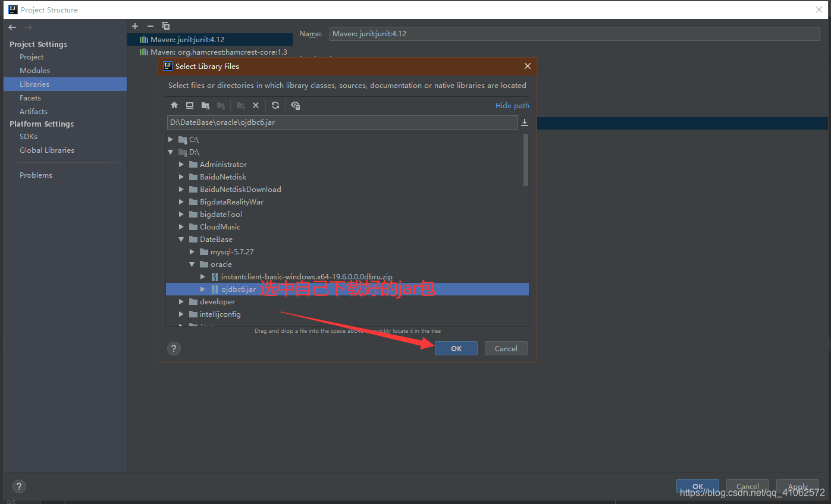The width and height of the screenshot is (831, 504).
Task: Open the Problems section
Action: click(36, 175)
